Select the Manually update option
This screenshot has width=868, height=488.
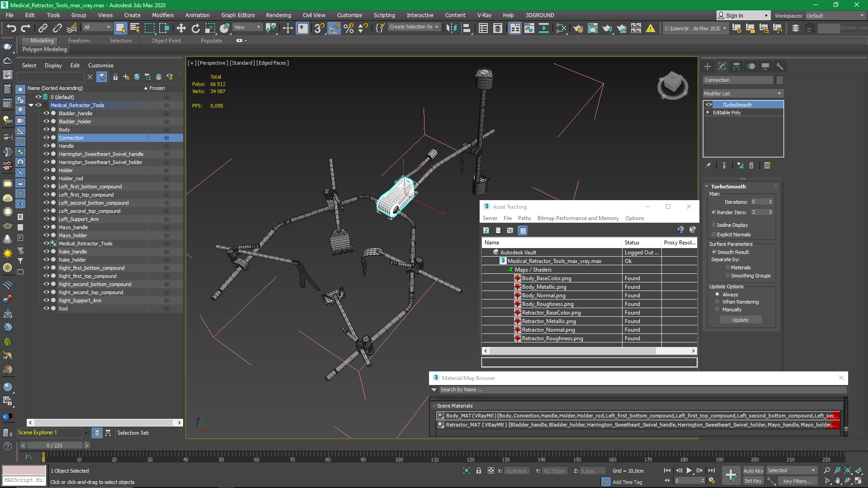point(717,310)
